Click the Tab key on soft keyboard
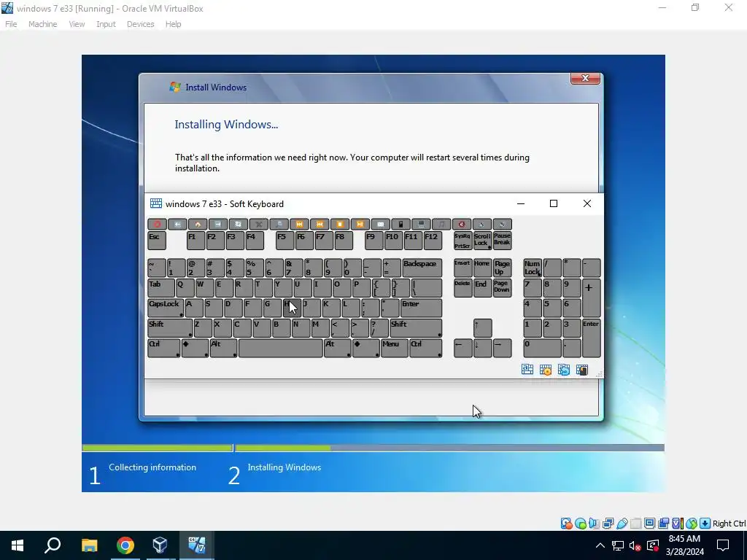 (x=161, y=288)
